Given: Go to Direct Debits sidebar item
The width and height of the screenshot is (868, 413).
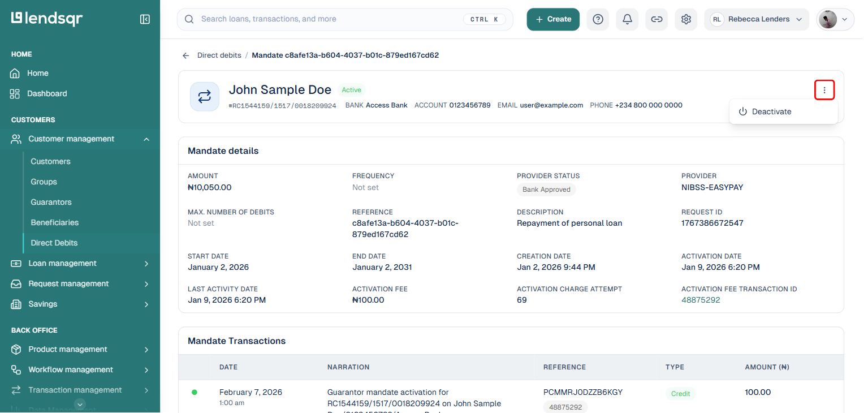Looking at the screenshot, I should 54,243.
